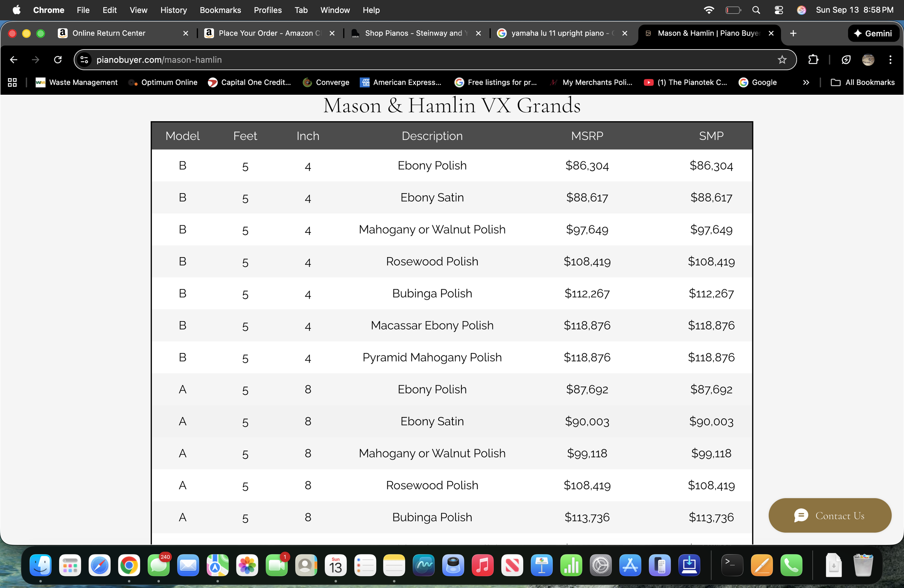This screenshot has height=588, width=904.
Task: Click Mason & Hamlin VX Grands heading
Action: [x=452, y=105]
